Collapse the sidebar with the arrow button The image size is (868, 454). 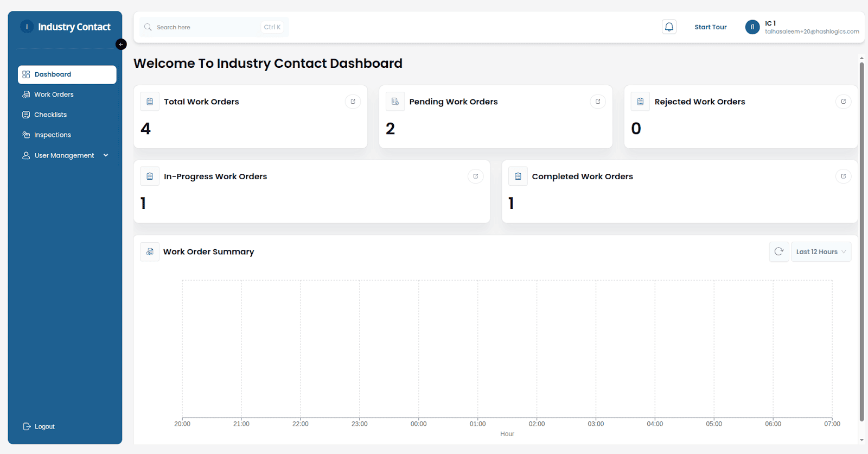[121, 45]
